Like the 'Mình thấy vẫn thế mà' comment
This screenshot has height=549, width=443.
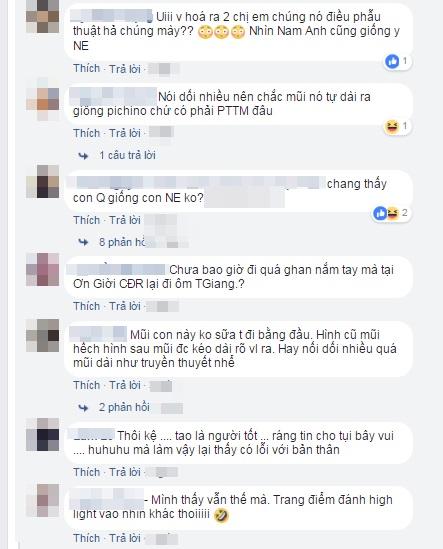click(x=86, y=538)
